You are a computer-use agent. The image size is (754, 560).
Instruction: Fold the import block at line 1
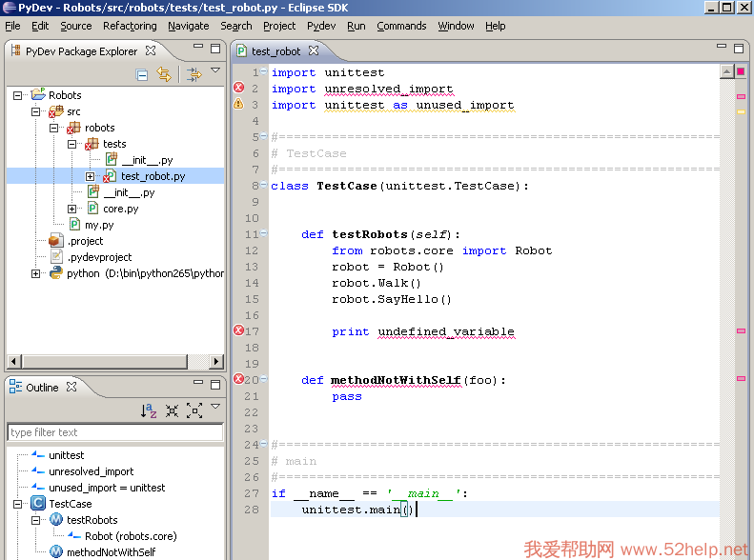(263, 72)
